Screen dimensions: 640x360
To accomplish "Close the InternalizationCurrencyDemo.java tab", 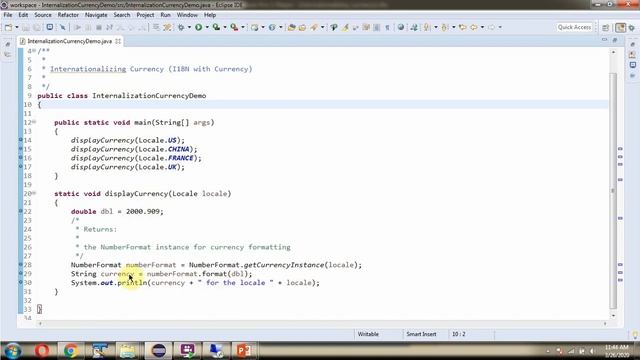I will pyautogui.click(x=118, y=41).
